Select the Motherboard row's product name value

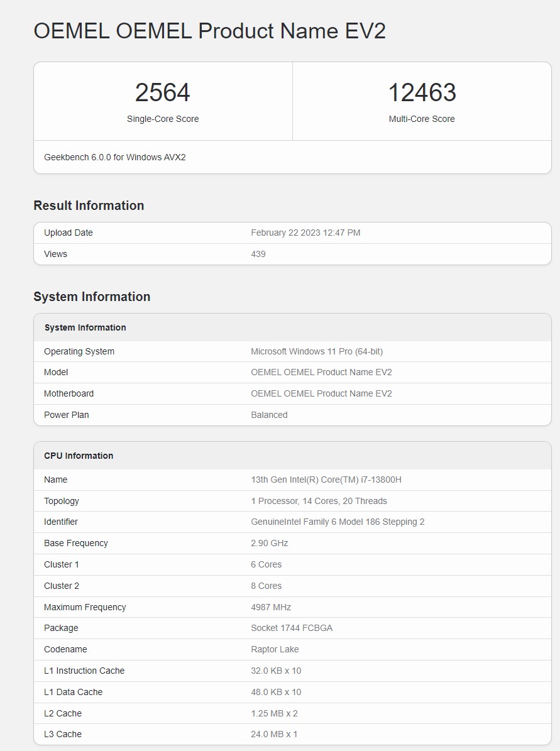click(x=321, y=393)
